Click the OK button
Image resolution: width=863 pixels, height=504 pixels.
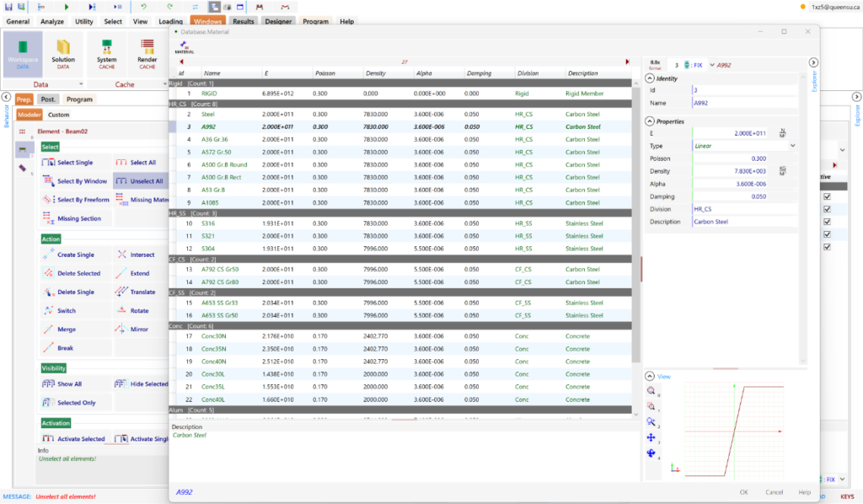743,492
